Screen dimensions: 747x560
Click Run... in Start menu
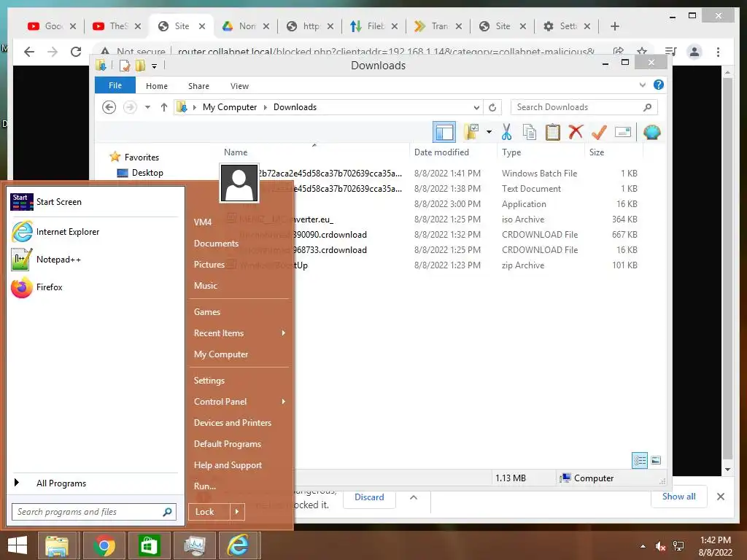[x=205, y=486]
